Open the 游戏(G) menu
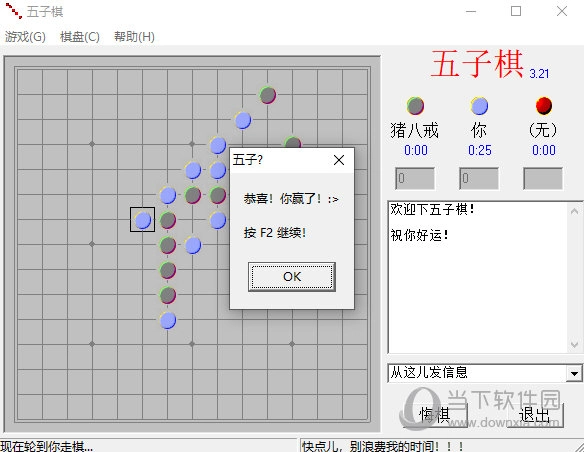 click(25, 36)
